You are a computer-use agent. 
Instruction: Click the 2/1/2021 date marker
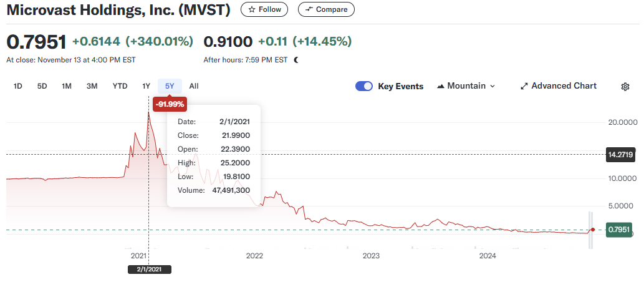[x=149, y=270]
